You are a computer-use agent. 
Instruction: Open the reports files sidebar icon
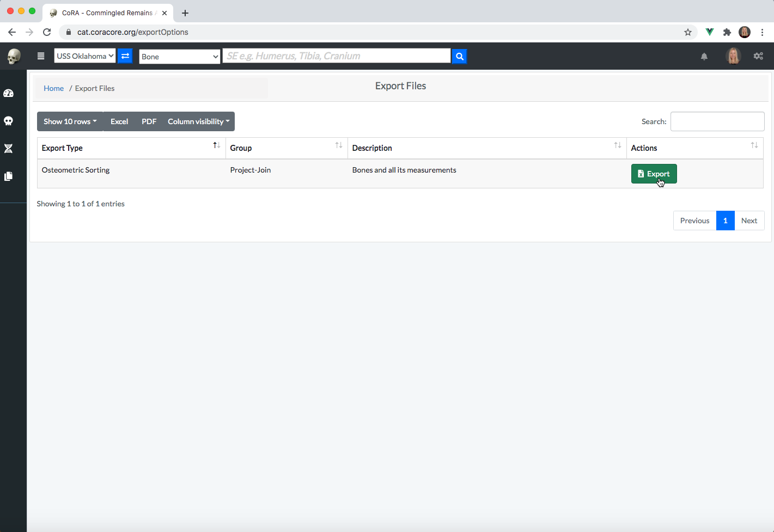click(9, 176)
